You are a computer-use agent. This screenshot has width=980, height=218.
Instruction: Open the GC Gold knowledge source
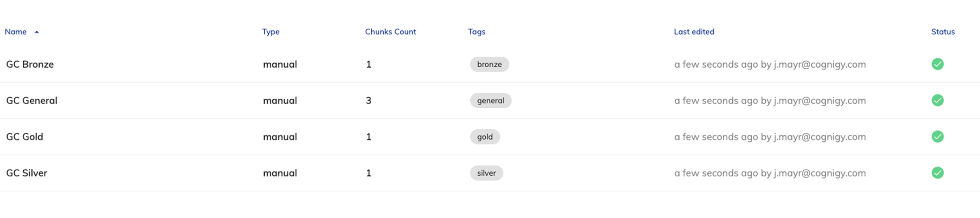coord(25,136)
